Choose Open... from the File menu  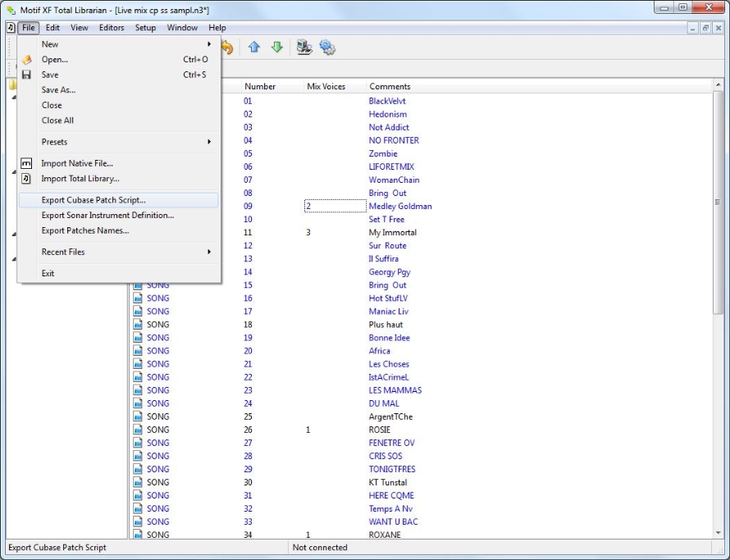(x=119, y=60)
